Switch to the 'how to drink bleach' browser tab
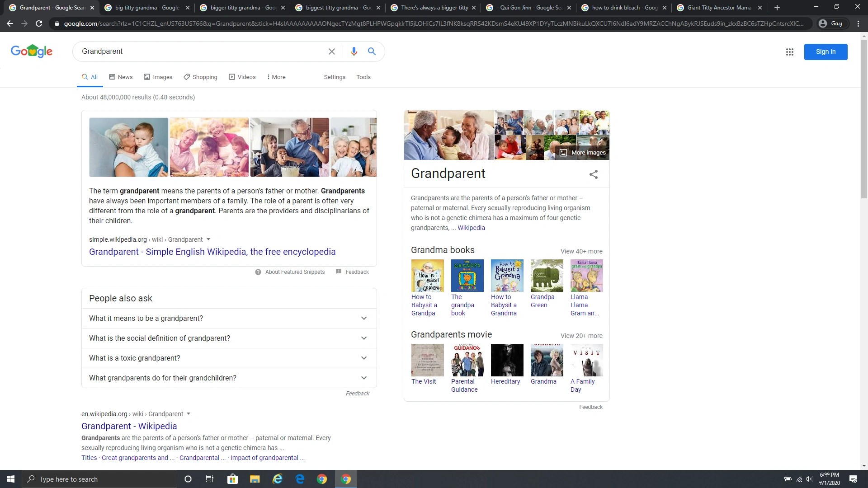Viewport: 868px width, 488px height. 624,8
